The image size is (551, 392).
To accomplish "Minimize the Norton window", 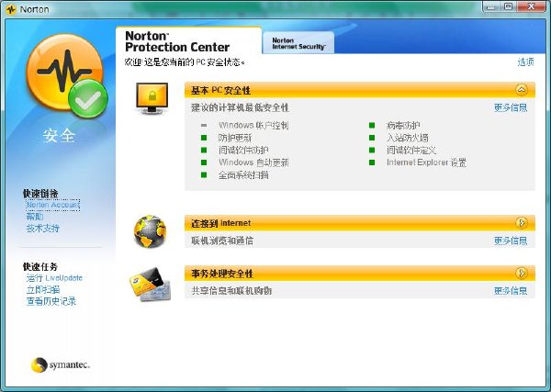I will tap(491, 6).
